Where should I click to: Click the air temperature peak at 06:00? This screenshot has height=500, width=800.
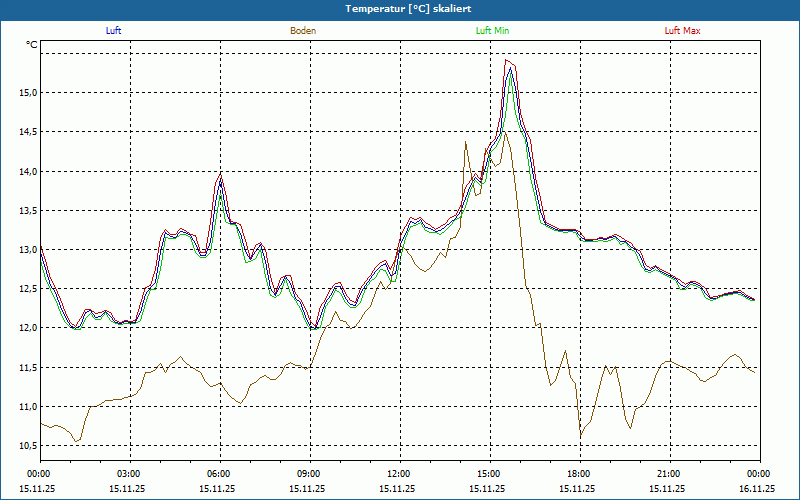[x=220, y=175]
